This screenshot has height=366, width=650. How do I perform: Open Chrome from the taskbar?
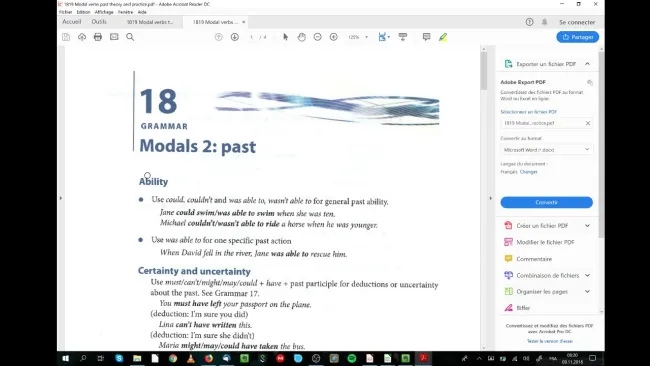tap(173, 359)
